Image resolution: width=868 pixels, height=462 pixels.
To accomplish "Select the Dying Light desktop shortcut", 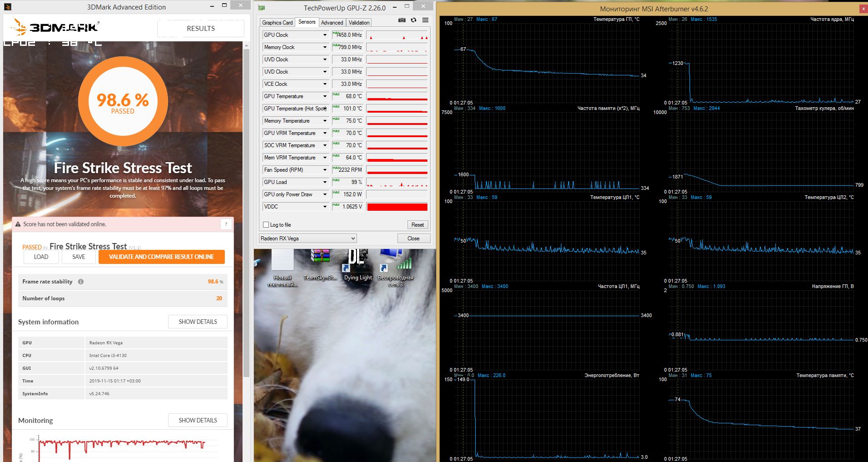I will [358, 265].
